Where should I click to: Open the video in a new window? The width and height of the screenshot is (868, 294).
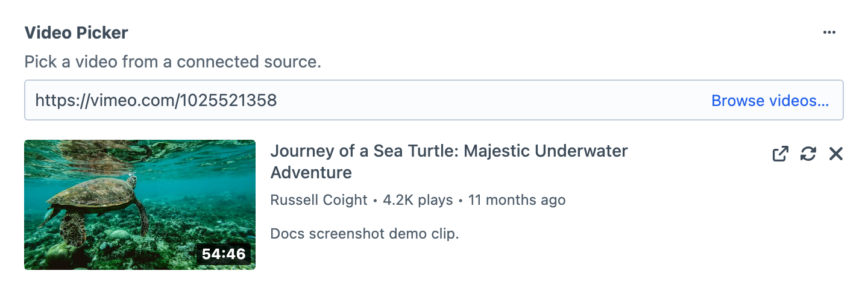click(781, 154)
